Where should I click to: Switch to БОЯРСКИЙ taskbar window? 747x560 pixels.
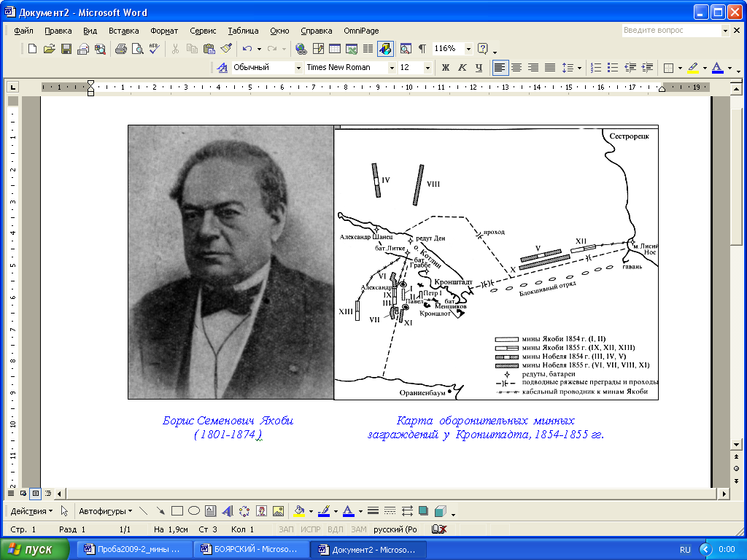(251, 549)
